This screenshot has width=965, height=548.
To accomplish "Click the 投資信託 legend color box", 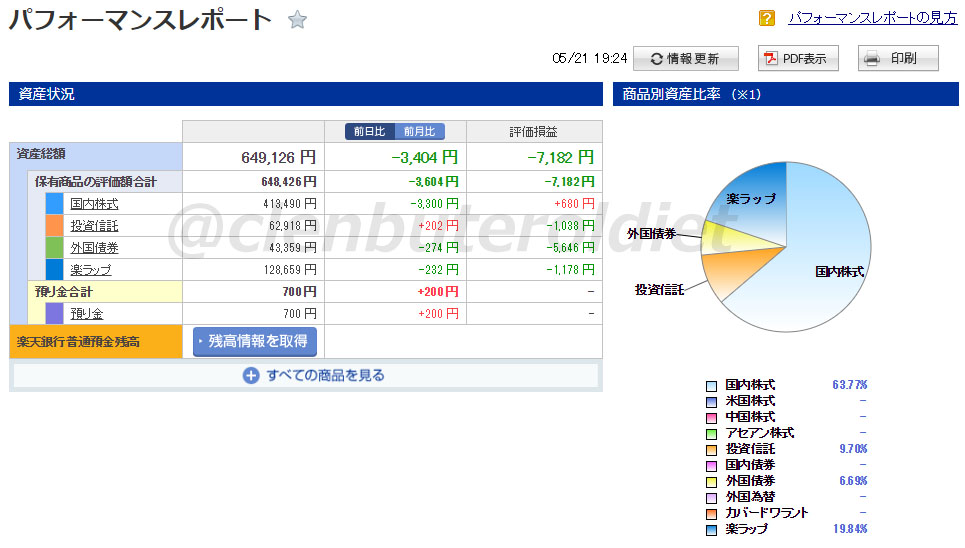I will coord(711,450).
